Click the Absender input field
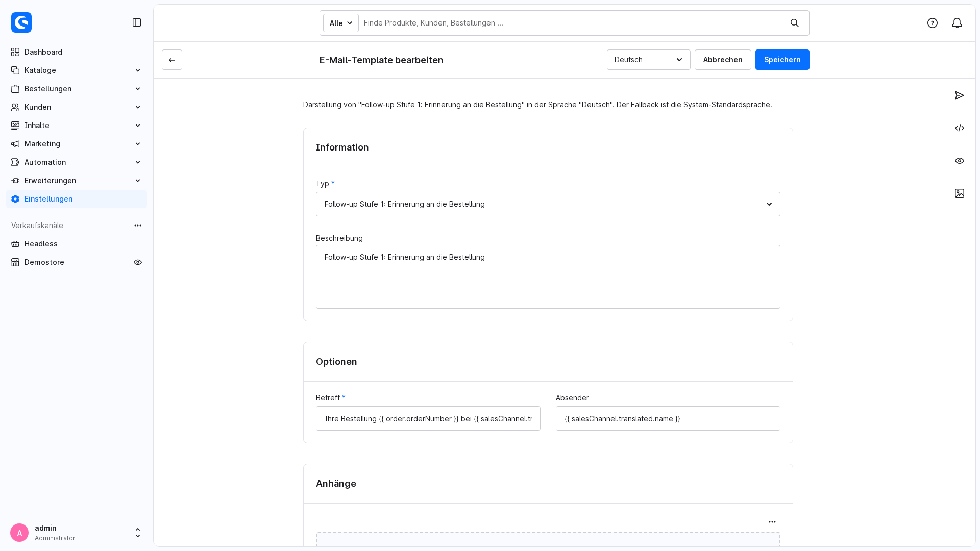 coord(668,418)
